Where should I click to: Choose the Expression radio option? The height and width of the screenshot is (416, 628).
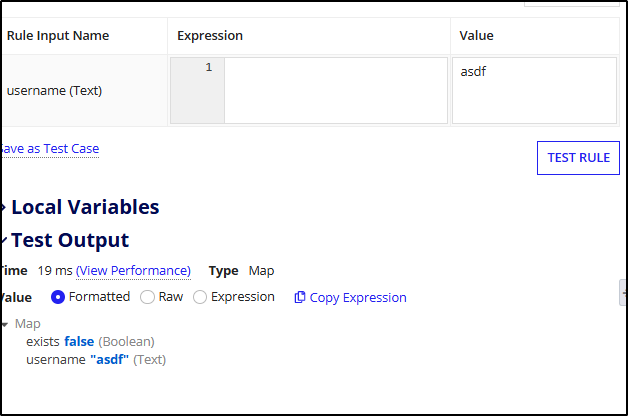200,297
